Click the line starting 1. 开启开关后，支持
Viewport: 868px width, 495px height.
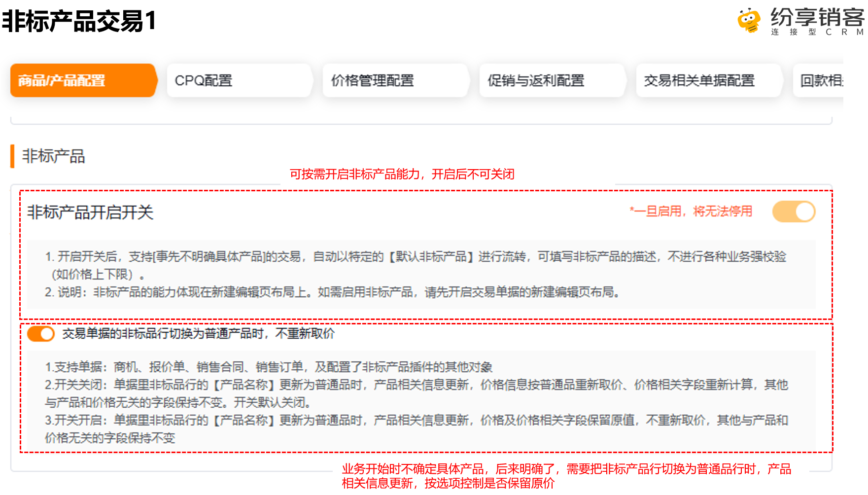(415, 265)
